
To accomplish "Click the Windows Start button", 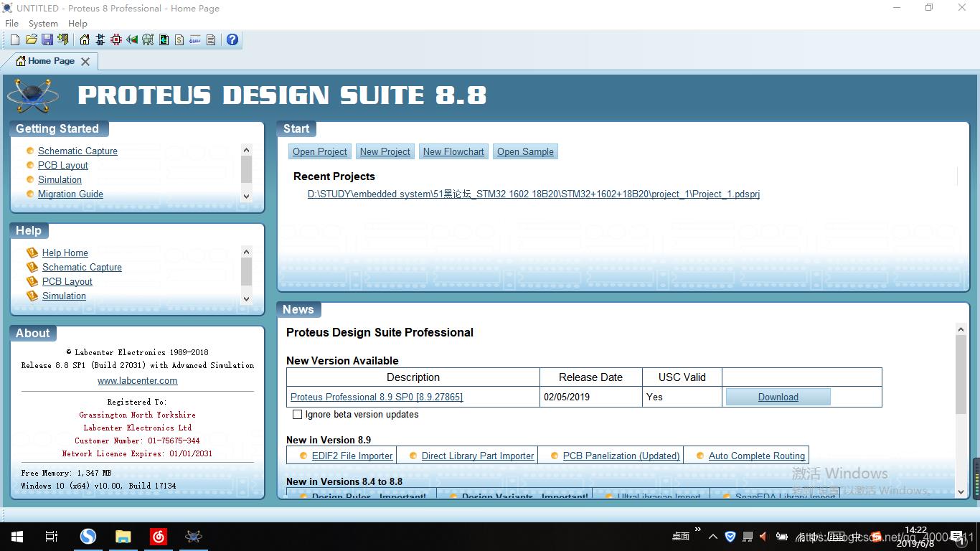I will pyautogui.click(x=17, y=537).
